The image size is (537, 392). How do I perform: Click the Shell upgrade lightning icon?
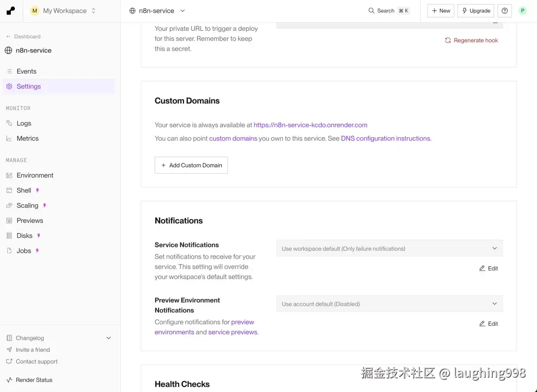pyautogui.click(x=37, y=191)
